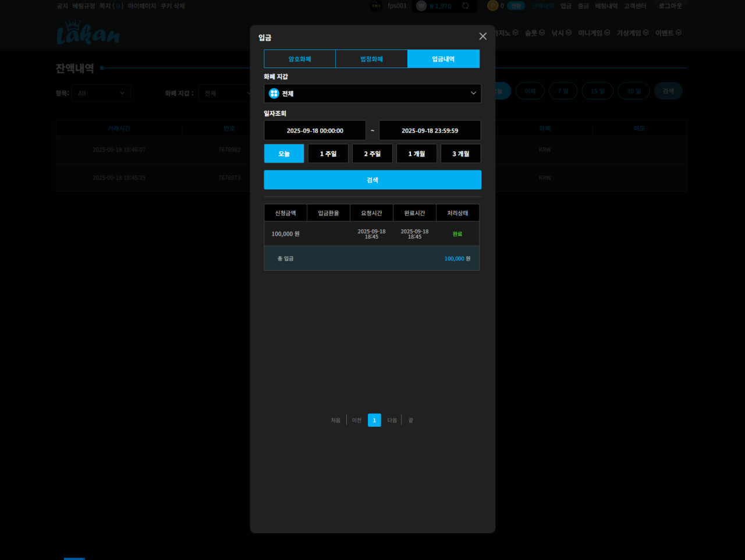Image resolution: width=745 pixels, height=560 pixels.
Task: Edit the start date 2025-09-18 00:00:00 field
Action: 315,130
